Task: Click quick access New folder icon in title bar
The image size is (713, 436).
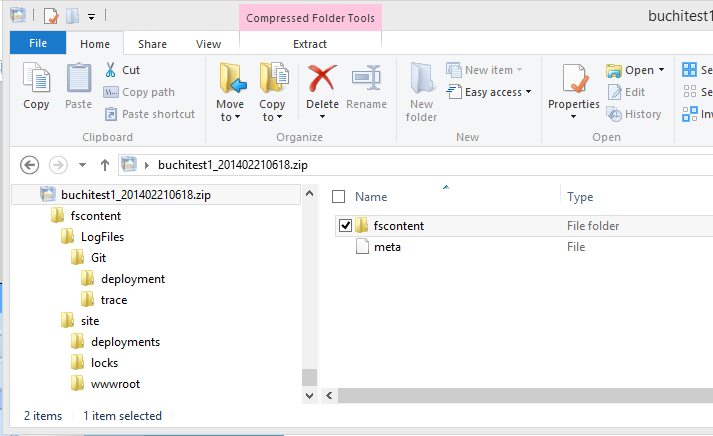Action: tap(73, 16)
